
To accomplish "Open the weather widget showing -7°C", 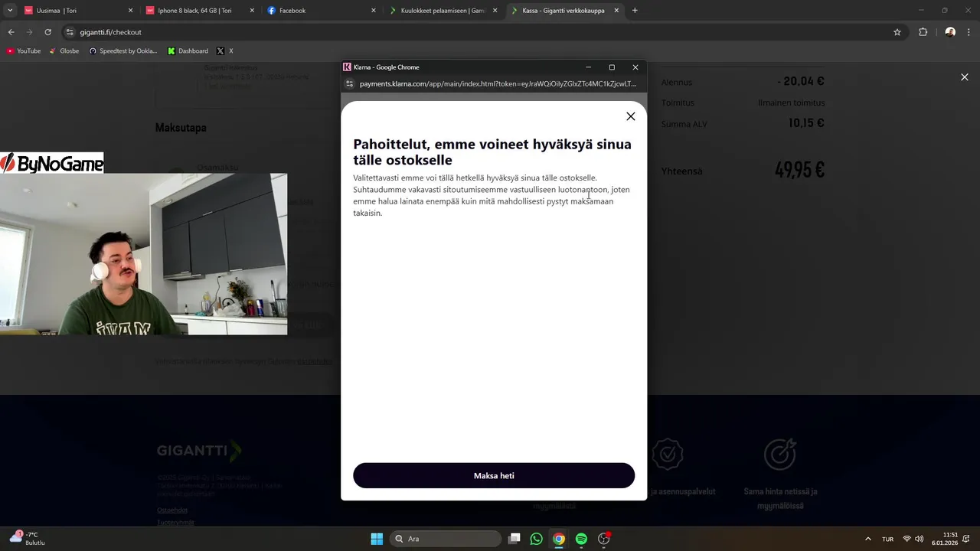I will pos(28,539).
